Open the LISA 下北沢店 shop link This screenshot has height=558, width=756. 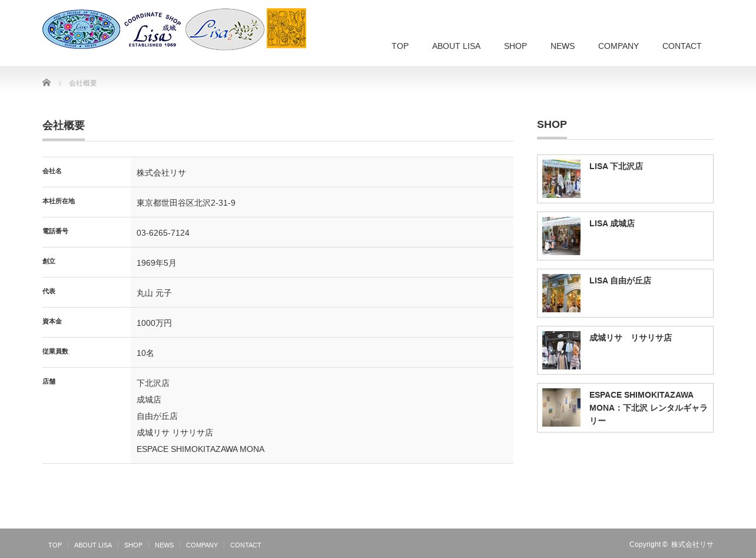click(616, 166)
